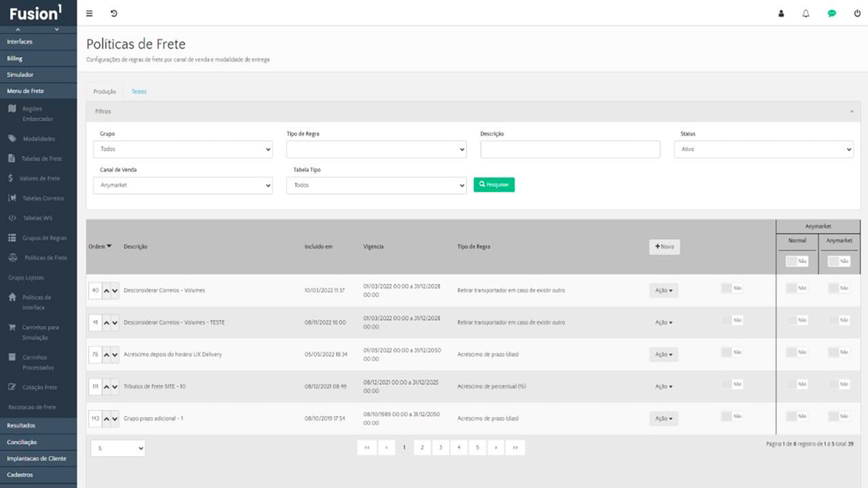Click next page arrow in pagination
The width and height of the screenshot is (868, 488).
tap(496, 447)
